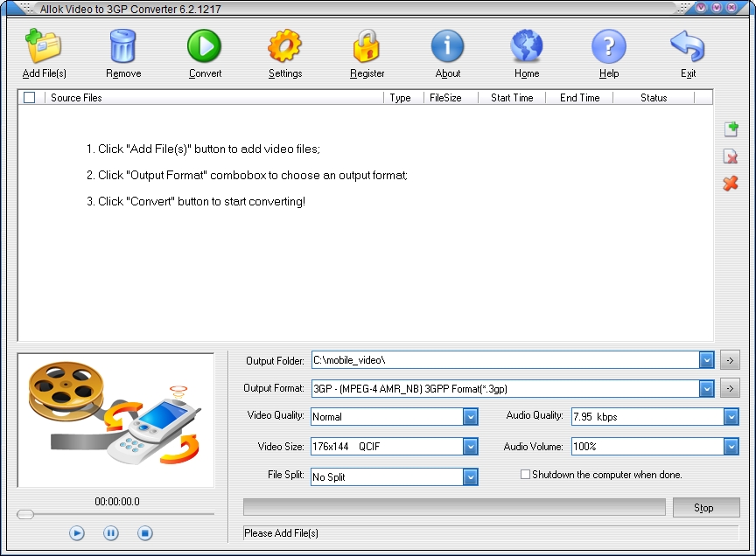Start conversion with the green Convert icon
This screenshot has width=756, height=556.
pos(205,46)
